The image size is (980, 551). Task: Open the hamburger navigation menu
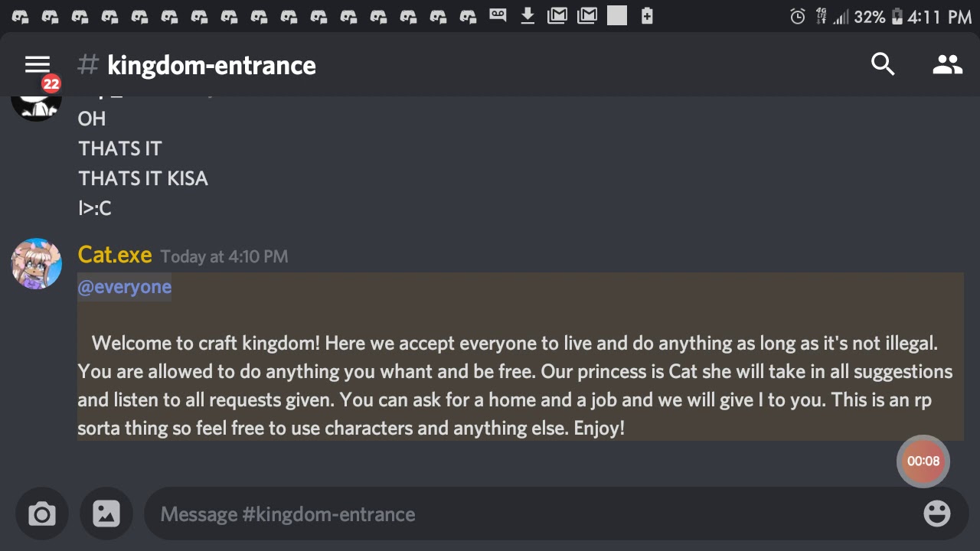tap(37, 65)
